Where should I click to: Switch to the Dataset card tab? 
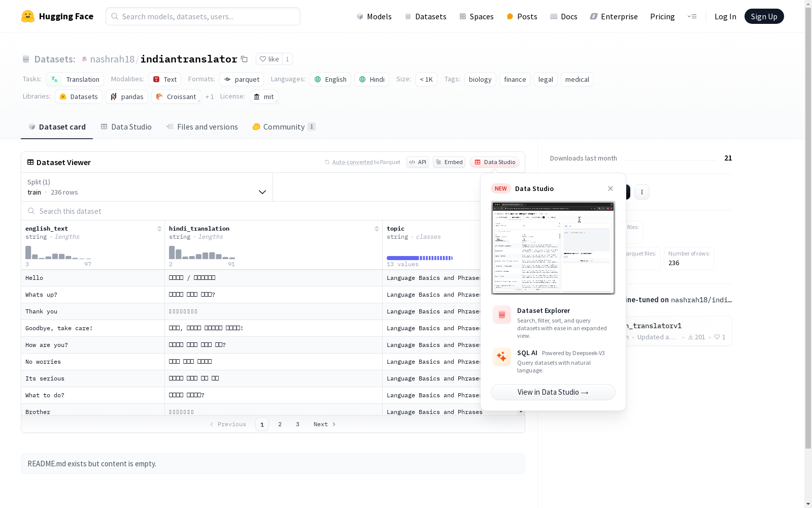click(57, 127)
